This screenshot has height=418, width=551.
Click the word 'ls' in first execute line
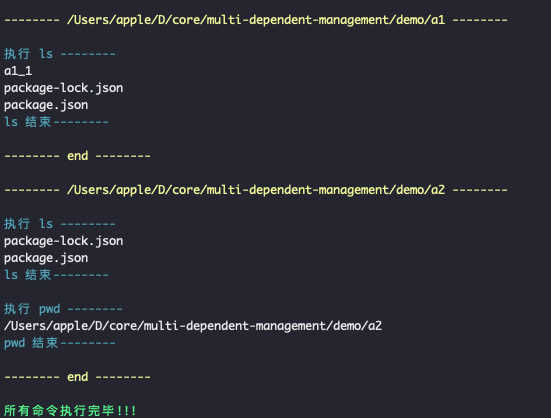pos(46,54)
